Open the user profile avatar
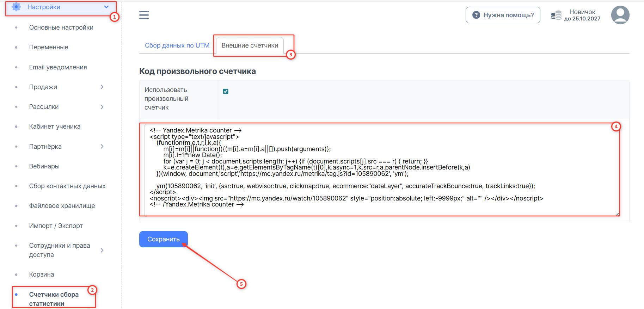Image resolution: width=644 pixels, height=309 pixels. (x=620, y=15)
